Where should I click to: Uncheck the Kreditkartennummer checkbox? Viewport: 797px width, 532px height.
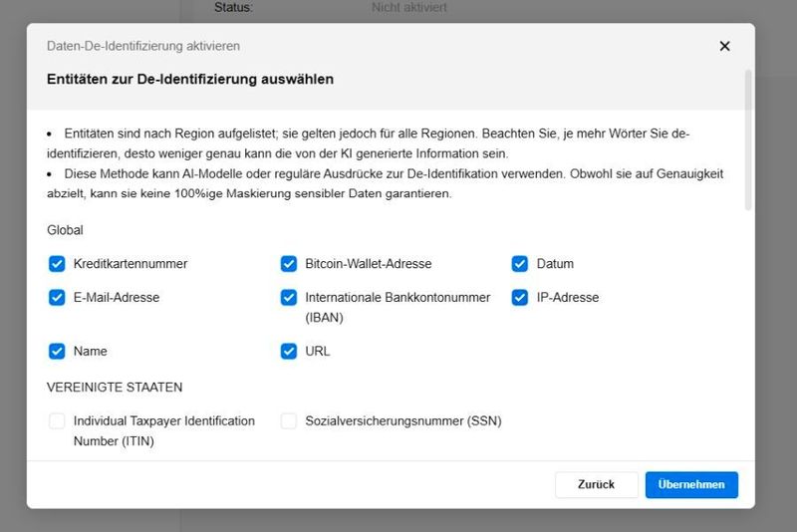coord(57,264)
